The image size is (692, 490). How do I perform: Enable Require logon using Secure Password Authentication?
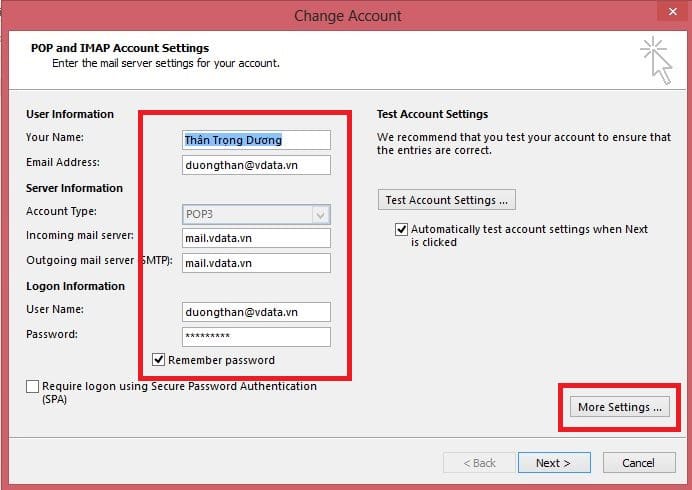click(x=33, y=387)
